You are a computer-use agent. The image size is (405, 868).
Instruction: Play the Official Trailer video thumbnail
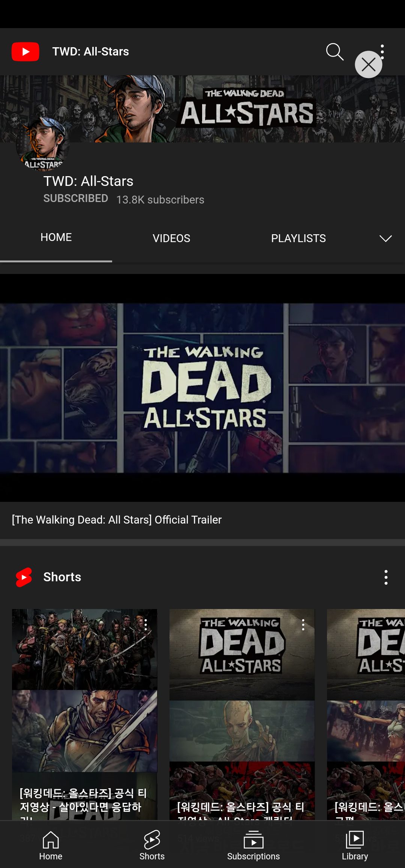click(202, 388)
